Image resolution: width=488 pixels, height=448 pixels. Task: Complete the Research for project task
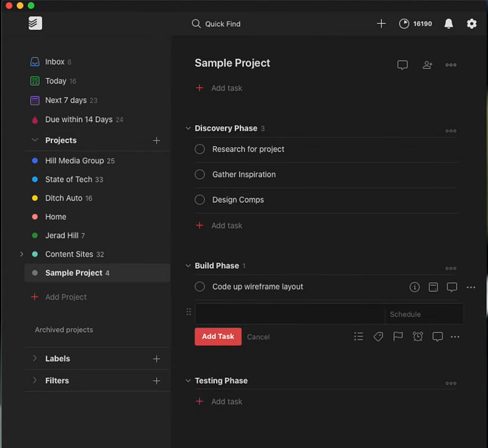(200, 149)
